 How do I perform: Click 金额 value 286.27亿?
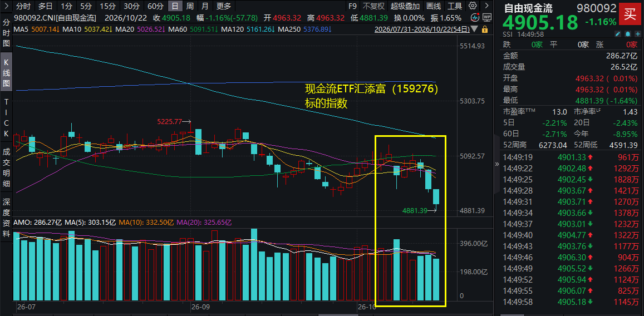[621, 56]
